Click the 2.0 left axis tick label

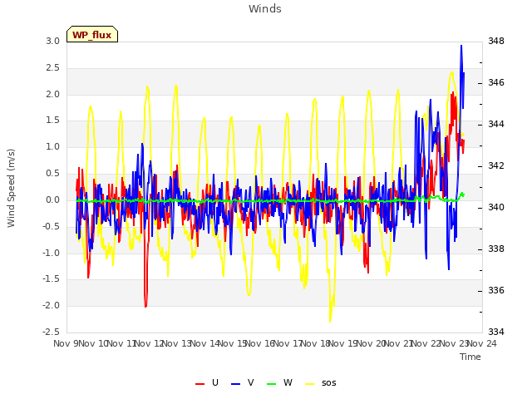pos(53,94)
